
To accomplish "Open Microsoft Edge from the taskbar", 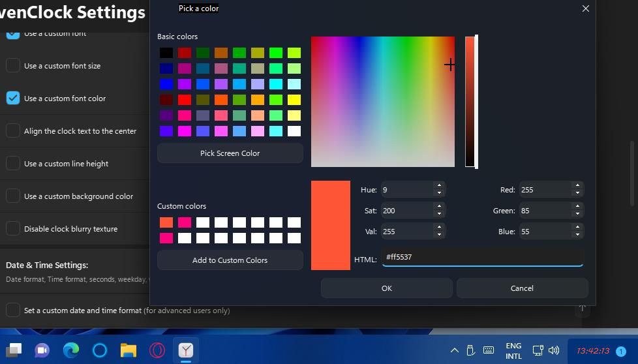I will [x=71, y=350].
